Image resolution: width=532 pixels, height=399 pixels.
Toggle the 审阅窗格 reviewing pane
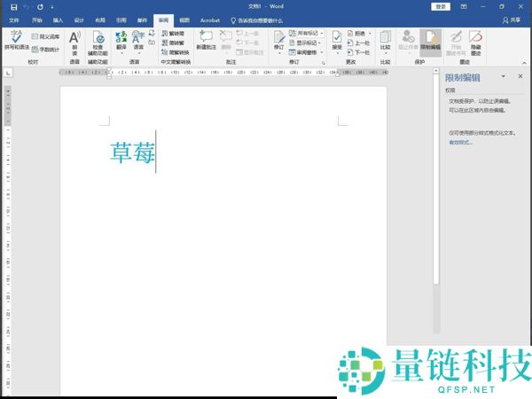(x=308, y=52)
